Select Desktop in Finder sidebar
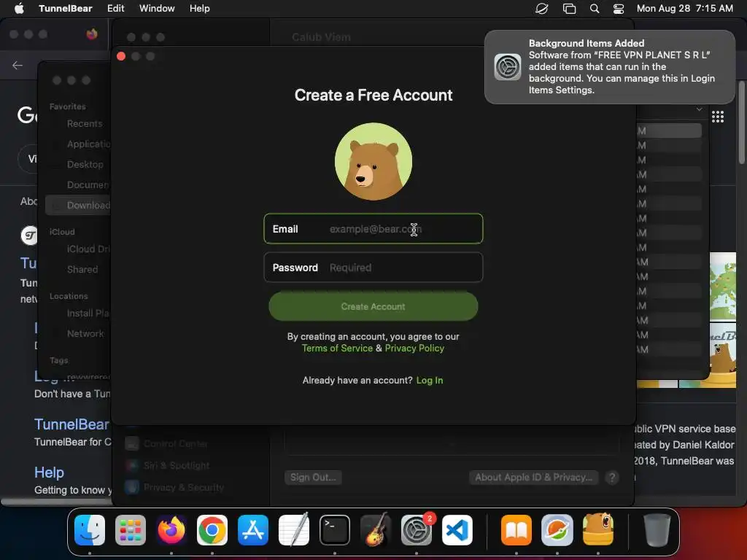Viewport: 747px width, 560px height. (x=85, y=164)
